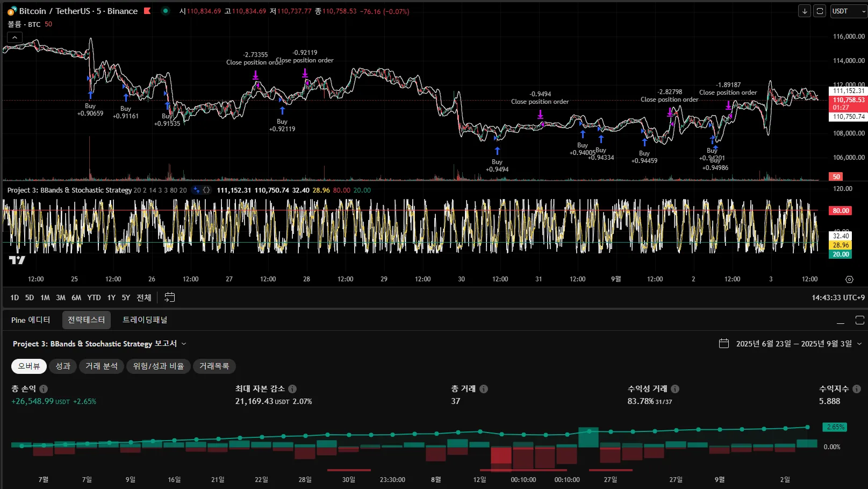Click the down arrow button near USDT
The image size is (868, 489).
(805, 11)
